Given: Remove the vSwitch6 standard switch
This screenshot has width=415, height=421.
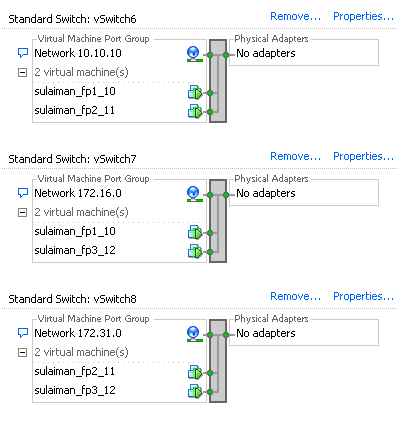Looking at the screenshot, I should [x=295, y=16].
